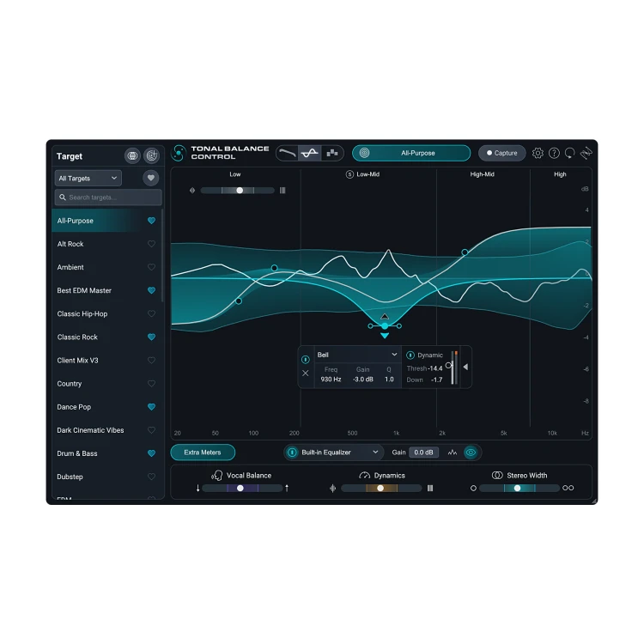Toggle Dynamic mode power button

(x=410, y=355)
